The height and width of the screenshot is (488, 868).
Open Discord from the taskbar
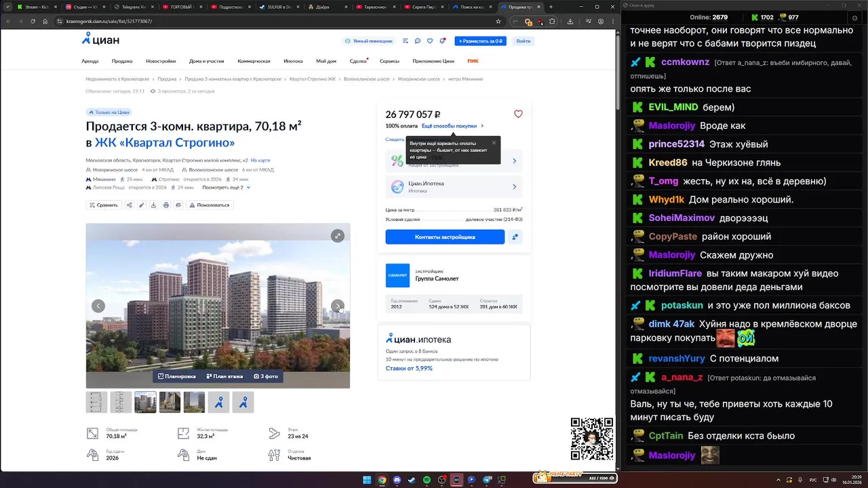pos(397,480)
